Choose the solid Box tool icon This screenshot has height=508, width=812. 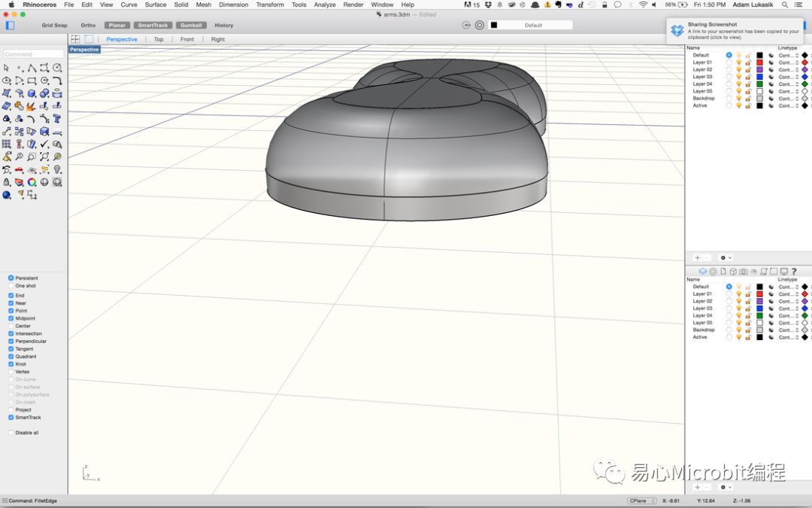click(32, 93)
